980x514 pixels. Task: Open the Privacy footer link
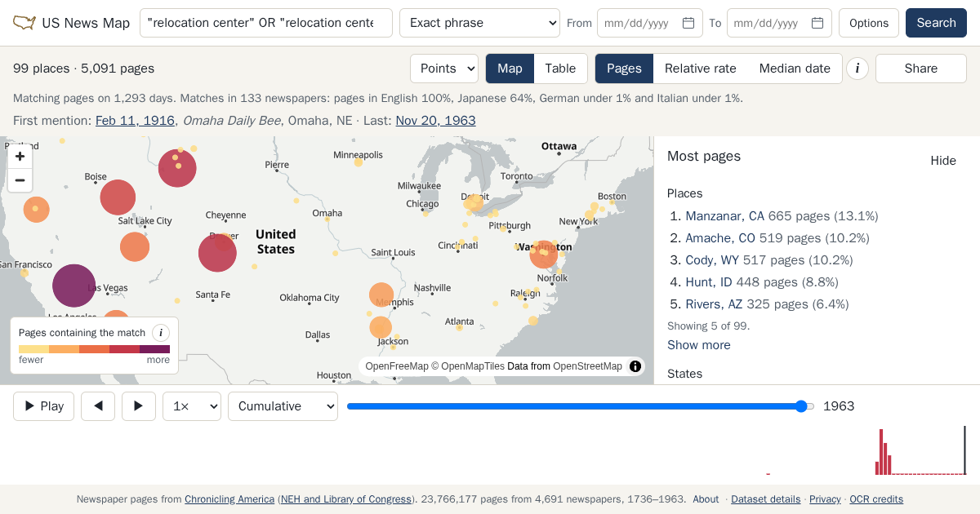click(825, 499)
